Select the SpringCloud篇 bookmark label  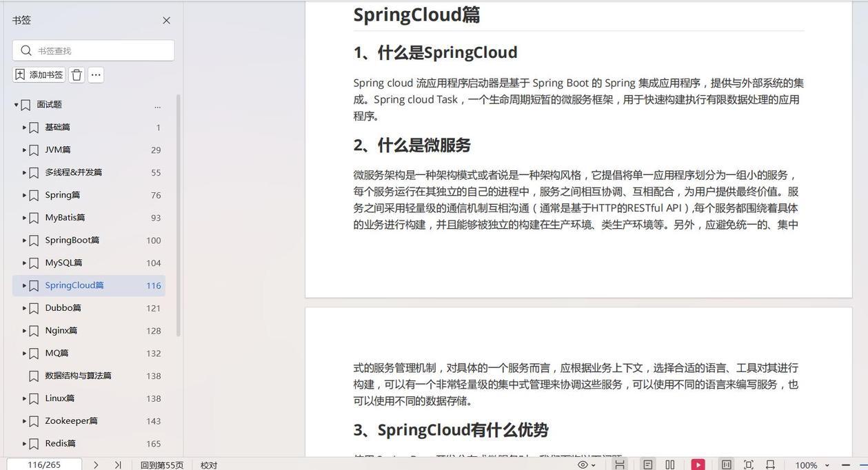[74, 285]
